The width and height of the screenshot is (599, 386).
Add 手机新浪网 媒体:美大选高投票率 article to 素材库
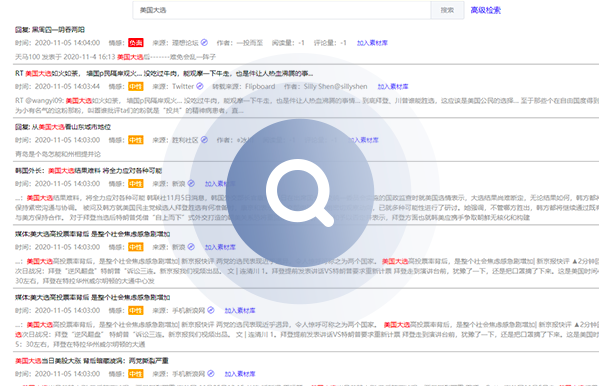[x=240, y=311]
